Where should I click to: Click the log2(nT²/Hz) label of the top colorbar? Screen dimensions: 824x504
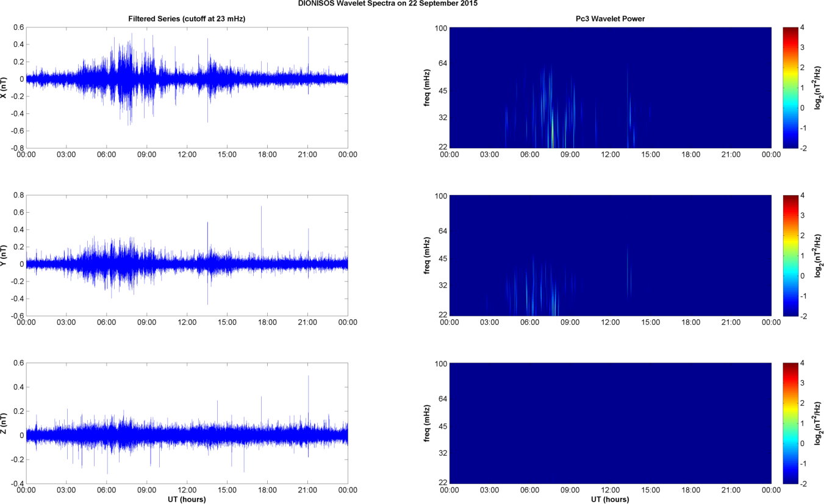tap(819, 87)
